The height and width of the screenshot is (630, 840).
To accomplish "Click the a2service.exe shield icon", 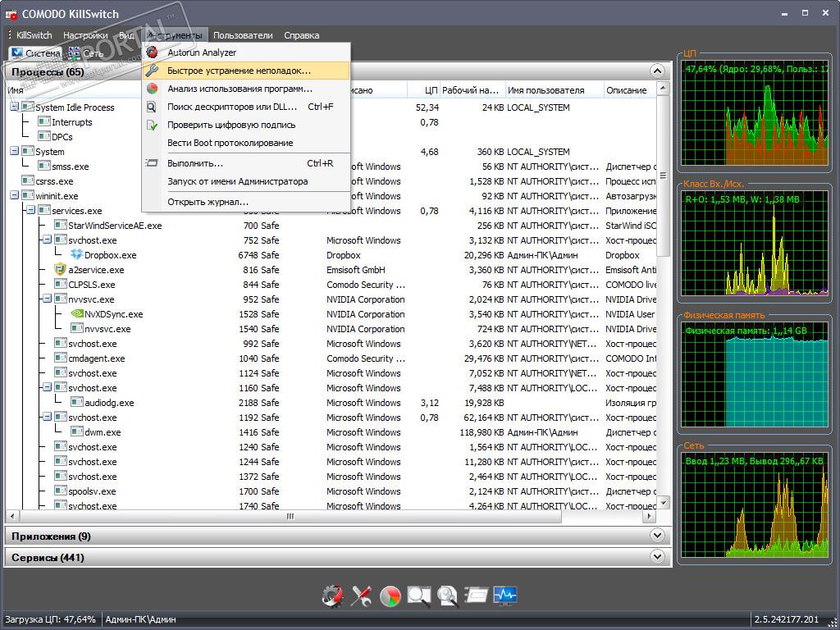I will 60,270.
